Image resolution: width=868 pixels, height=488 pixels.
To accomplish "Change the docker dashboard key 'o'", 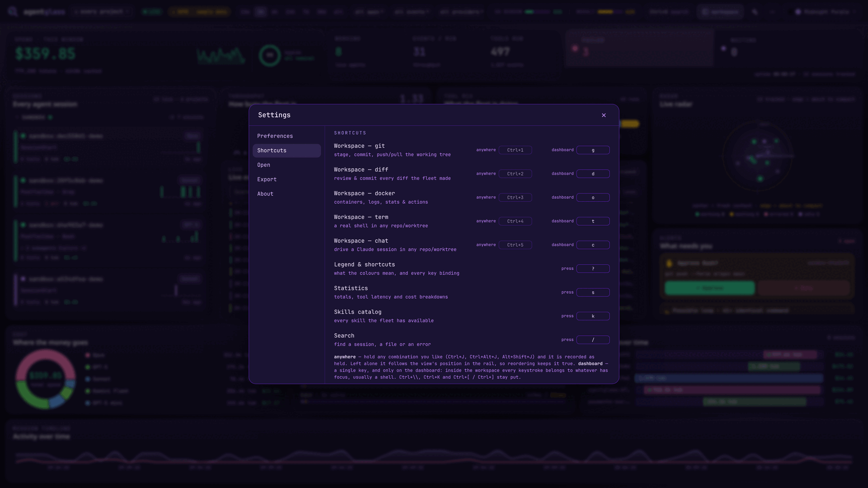I will point(593,197).
